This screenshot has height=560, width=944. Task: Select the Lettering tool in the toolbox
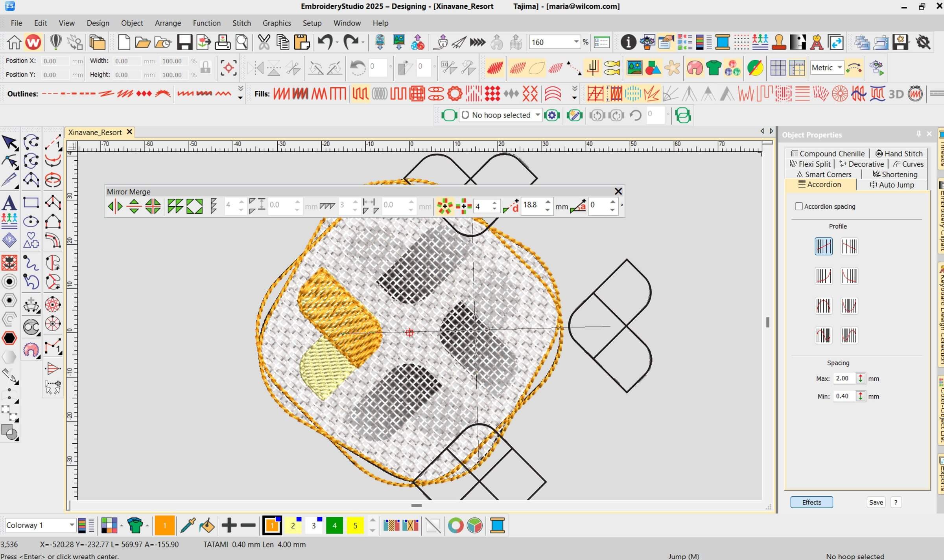9,202
